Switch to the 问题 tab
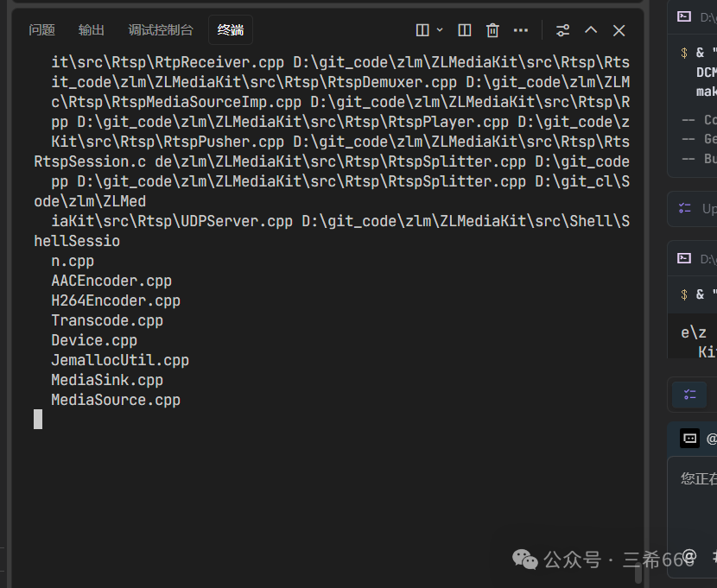 [x=41, y=30]
